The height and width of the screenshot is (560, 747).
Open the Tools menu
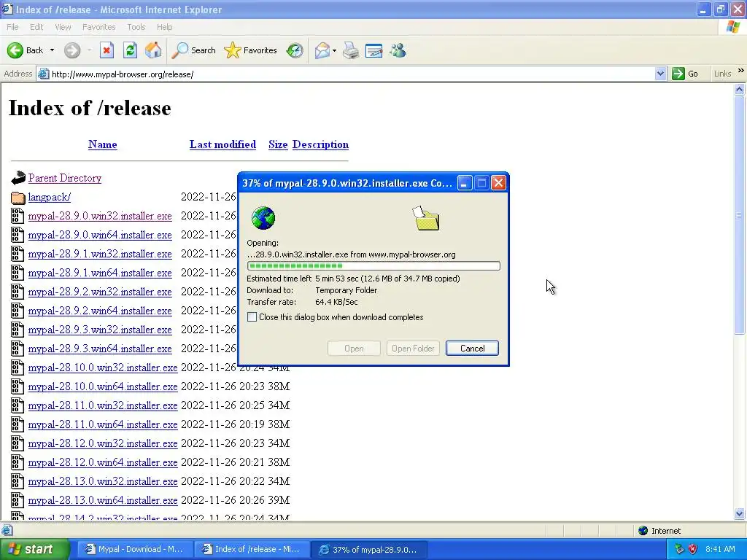pyautogui.click(x=136, y=27)
